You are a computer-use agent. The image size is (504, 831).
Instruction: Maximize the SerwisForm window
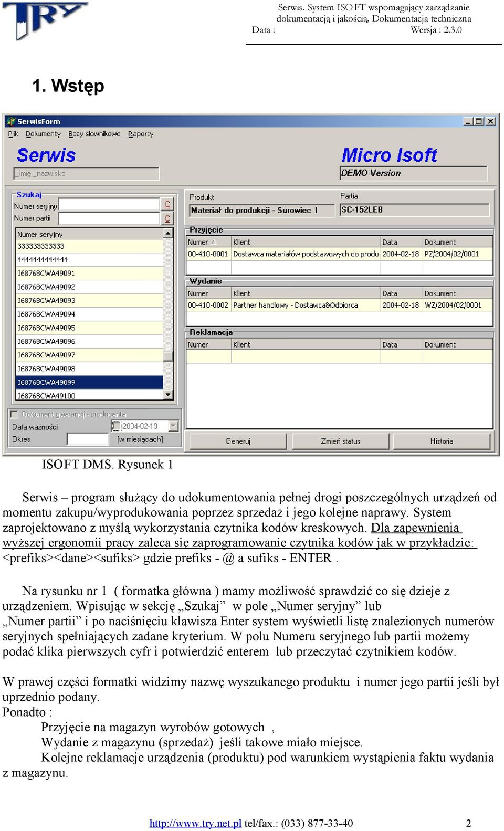479,121
